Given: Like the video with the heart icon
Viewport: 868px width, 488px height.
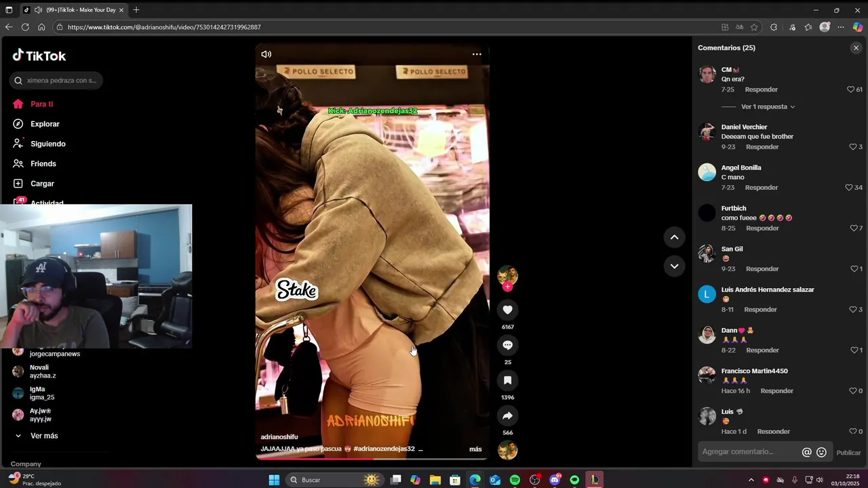Looking at the screenshot, I should click(507, 310).
